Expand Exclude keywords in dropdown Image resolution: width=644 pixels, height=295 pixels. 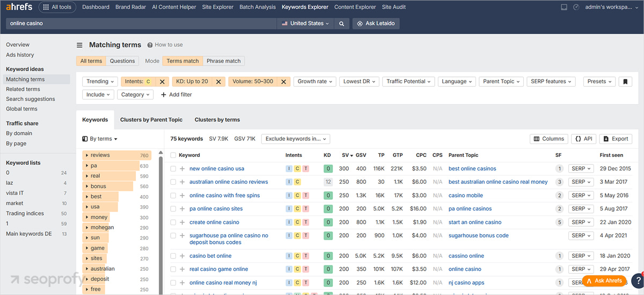click(296, 139)
